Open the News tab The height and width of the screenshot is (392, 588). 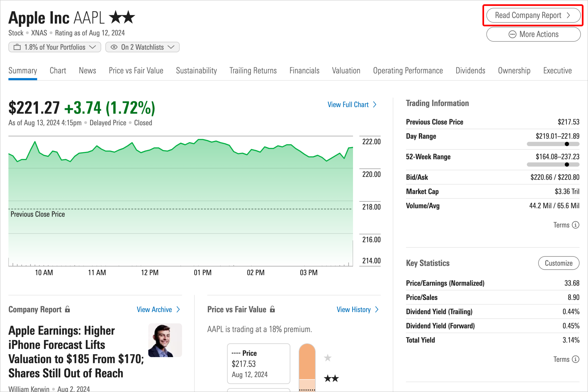coord(88,71)
